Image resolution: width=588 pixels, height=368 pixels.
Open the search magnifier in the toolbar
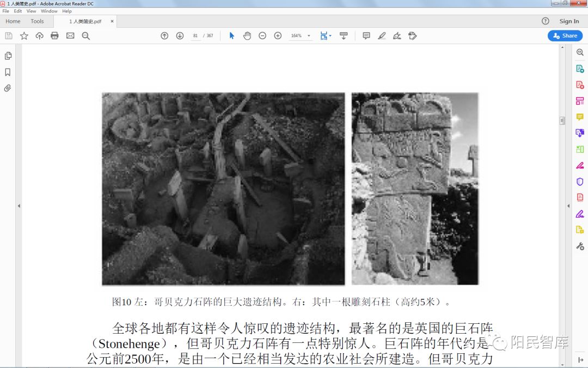[85, 36]
